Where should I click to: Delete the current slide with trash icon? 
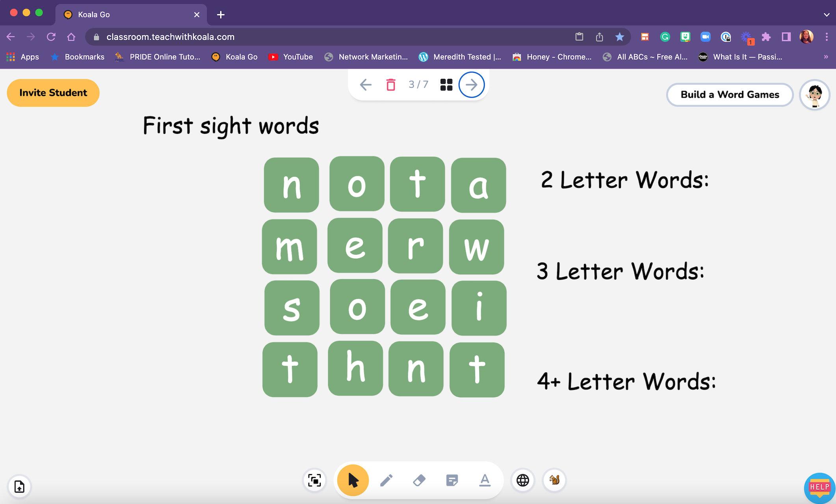coord(390,84)
